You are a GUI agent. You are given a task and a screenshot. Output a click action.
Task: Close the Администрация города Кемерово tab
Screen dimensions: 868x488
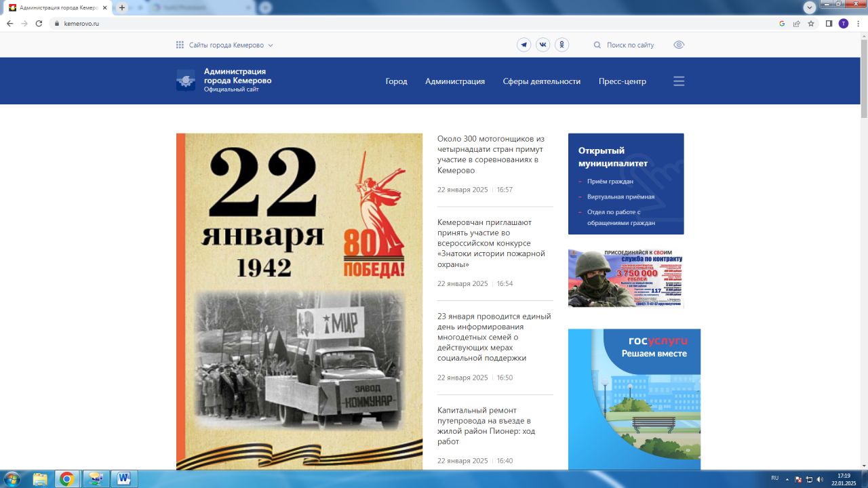(x=104, y=7)
